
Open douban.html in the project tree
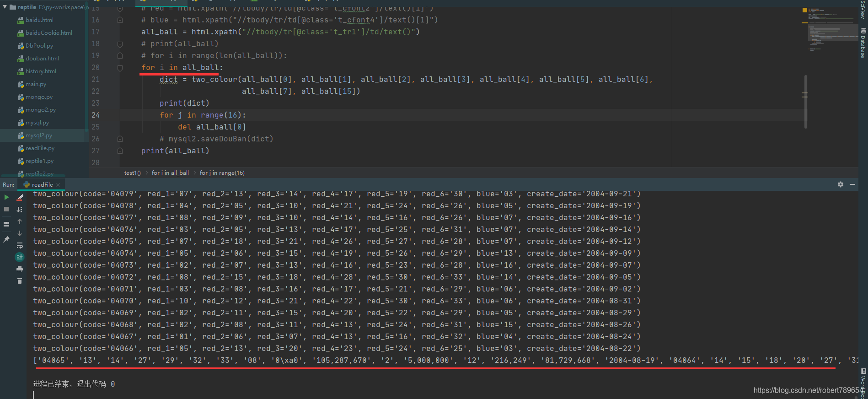42,59
